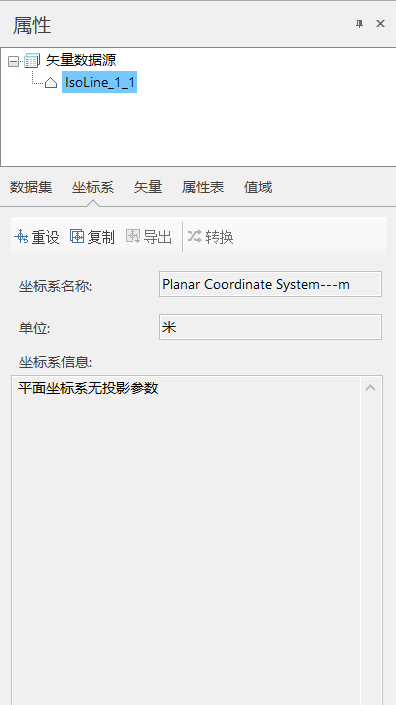Click the export coordinate system icon
The width and height of the screenshot is (396, 705).
133,236
